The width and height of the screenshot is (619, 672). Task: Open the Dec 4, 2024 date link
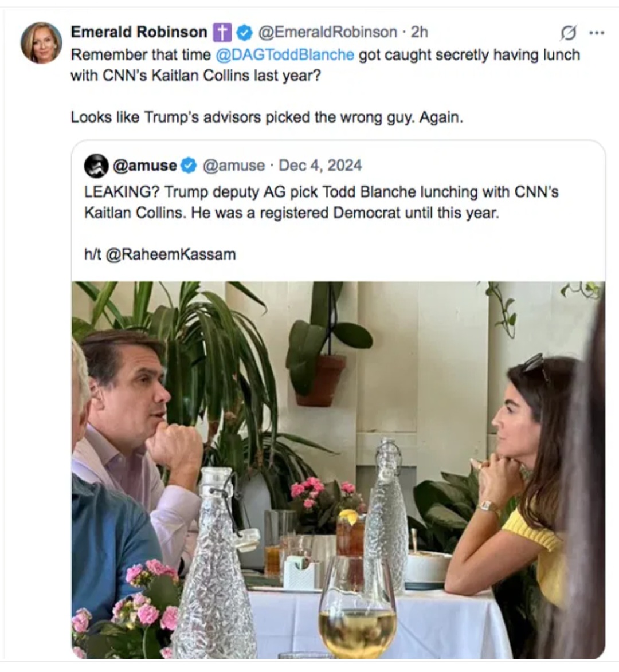pyautogui.click(x=320, y=166)
